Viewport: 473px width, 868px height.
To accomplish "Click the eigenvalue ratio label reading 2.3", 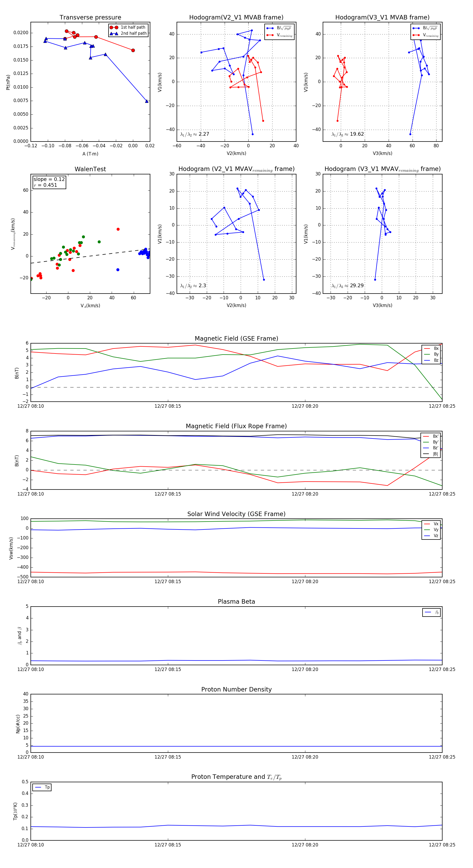I will tap(193, 286).
